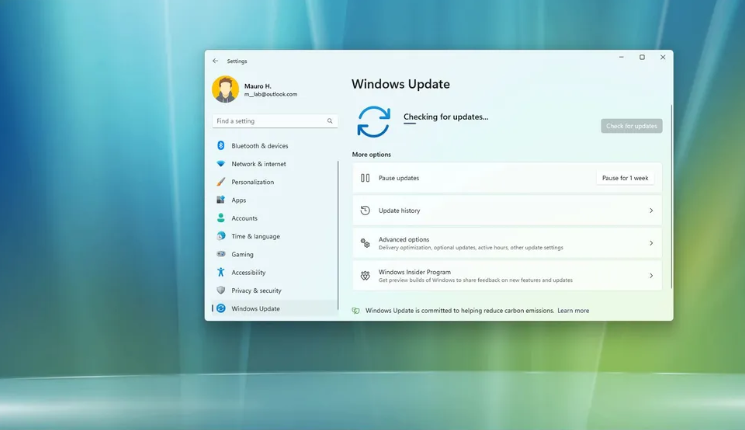
Task: Select Apps in the sidebar
Action: tap(275, 200)
